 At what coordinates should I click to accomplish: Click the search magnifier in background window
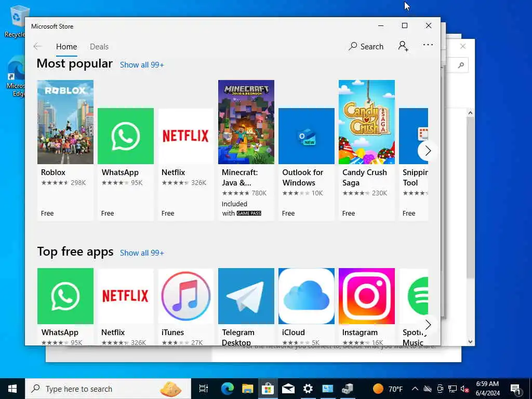(461, 65)
